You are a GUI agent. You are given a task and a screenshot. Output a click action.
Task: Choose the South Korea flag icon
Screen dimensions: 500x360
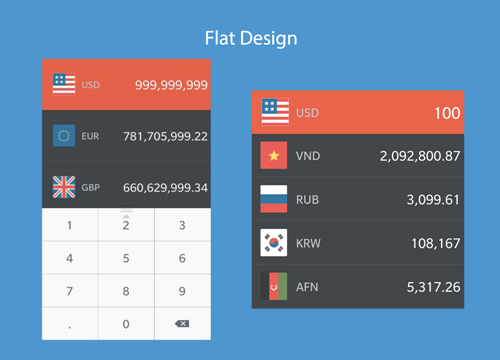click(x=274, y=243)
